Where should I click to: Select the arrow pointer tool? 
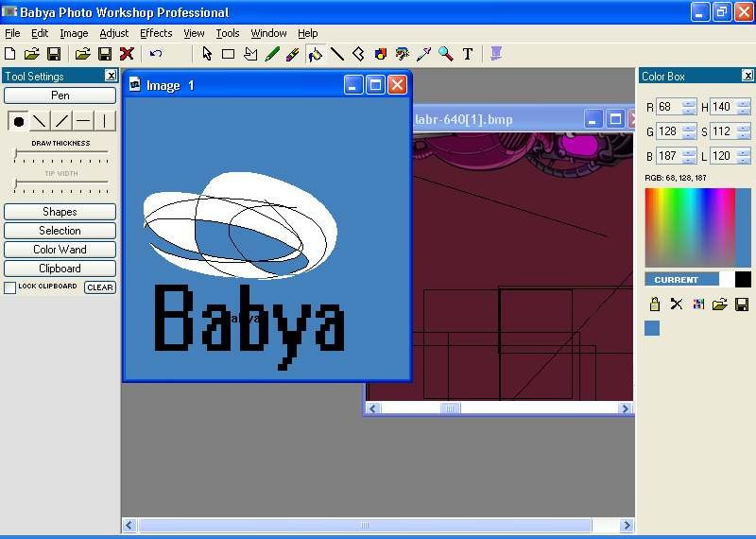click(x=207, y=54)
